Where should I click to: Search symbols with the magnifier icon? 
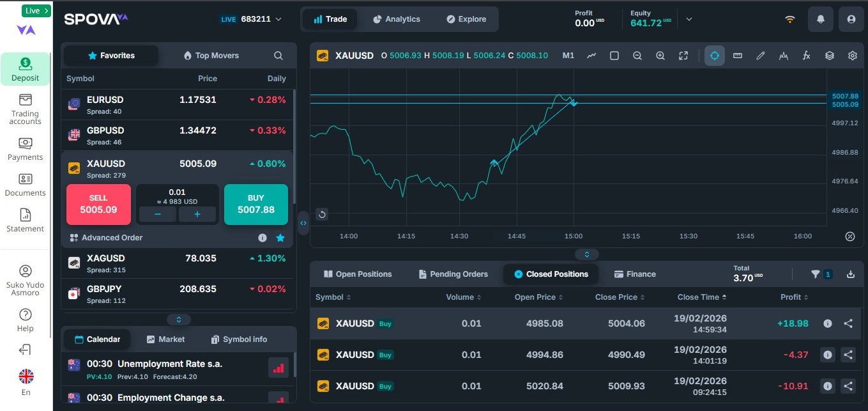click(278, 56)
